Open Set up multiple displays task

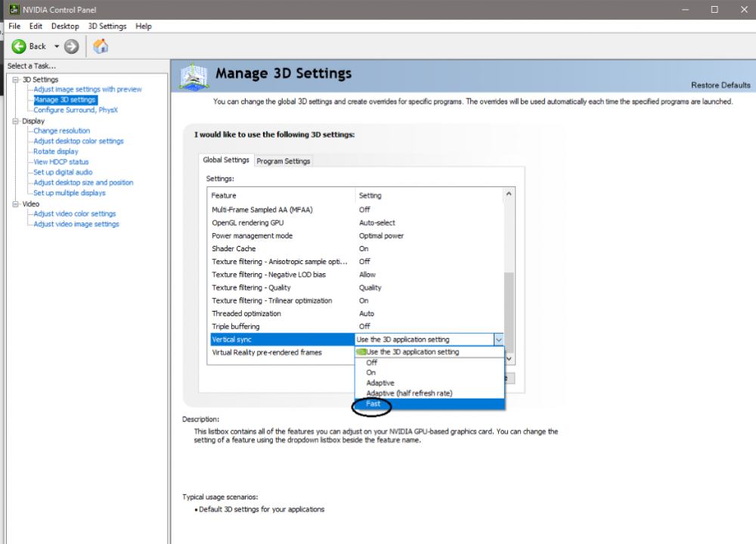(70, 193)
